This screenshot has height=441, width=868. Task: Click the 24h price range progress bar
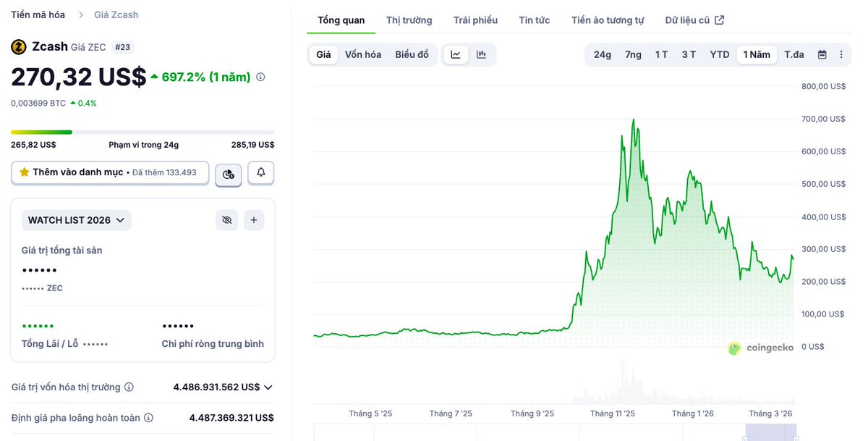pos(142,132)
